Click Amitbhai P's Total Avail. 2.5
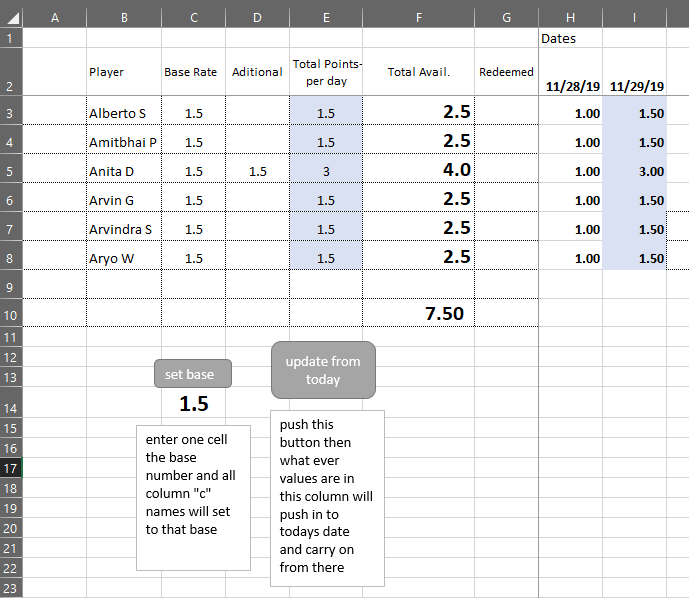The width and height of the screenshot is (689, 598). click(419, 139)
